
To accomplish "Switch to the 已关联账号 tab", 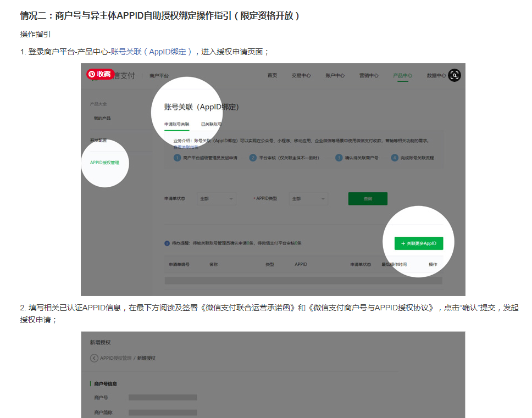I will pyautogui.click(x=211, y=124).
